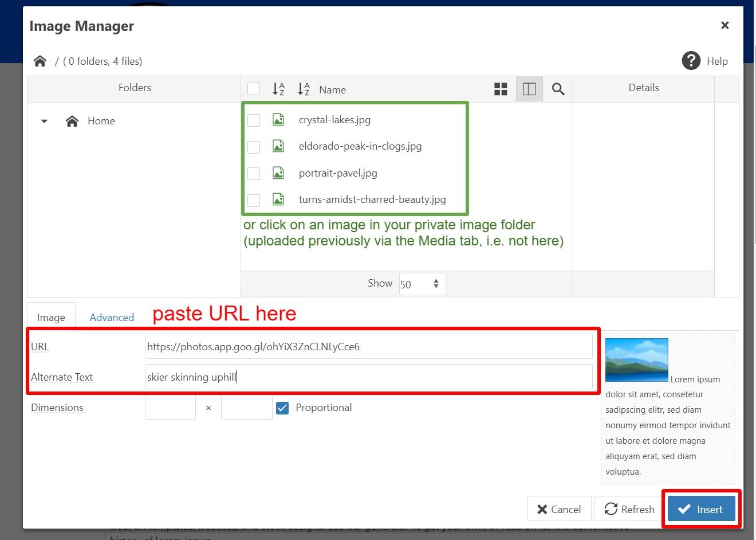
Task: Switch to the Advanced tab
Action: tap(112, 317)
